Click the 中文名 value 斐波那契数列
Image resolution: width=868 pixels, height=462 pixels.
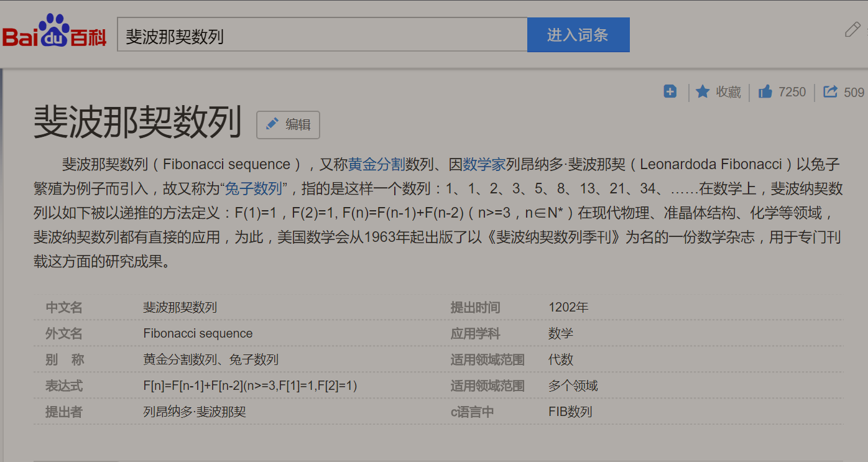pyautogui.click(x=180, y=307)
